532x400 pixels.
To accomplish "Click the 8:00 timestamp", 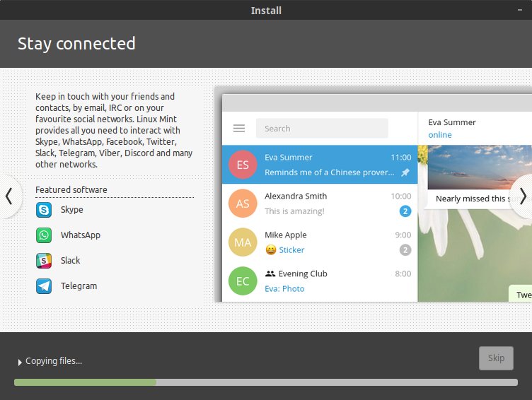I will (x=403, y=273).
